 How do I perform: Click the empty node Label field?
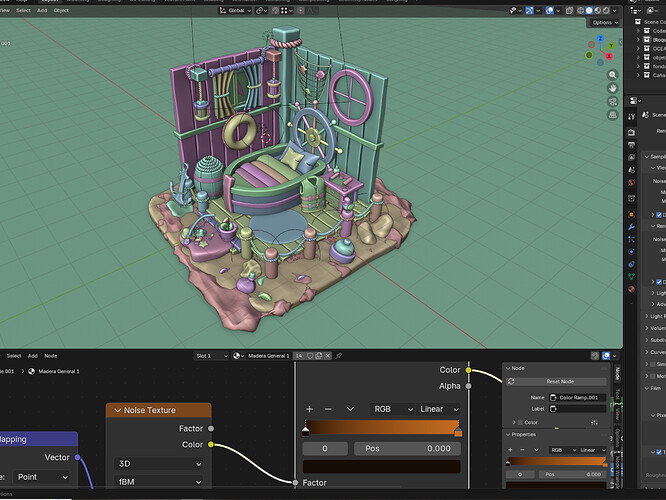(578, 409)
